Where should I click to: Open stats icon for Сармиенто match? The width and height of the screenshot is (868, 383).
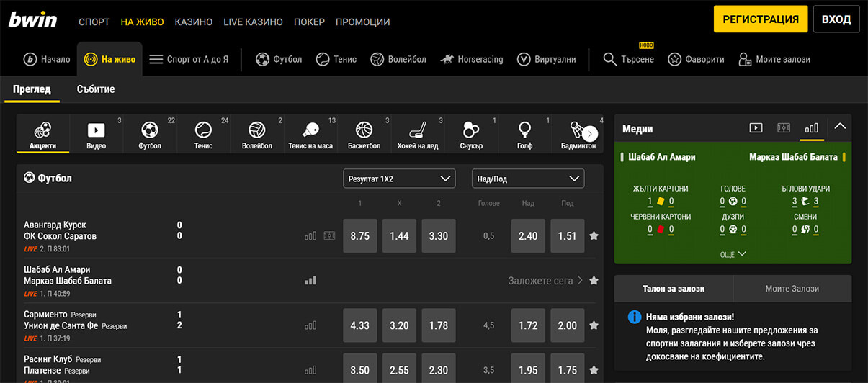pyautogui.click(x=310, y=325)
